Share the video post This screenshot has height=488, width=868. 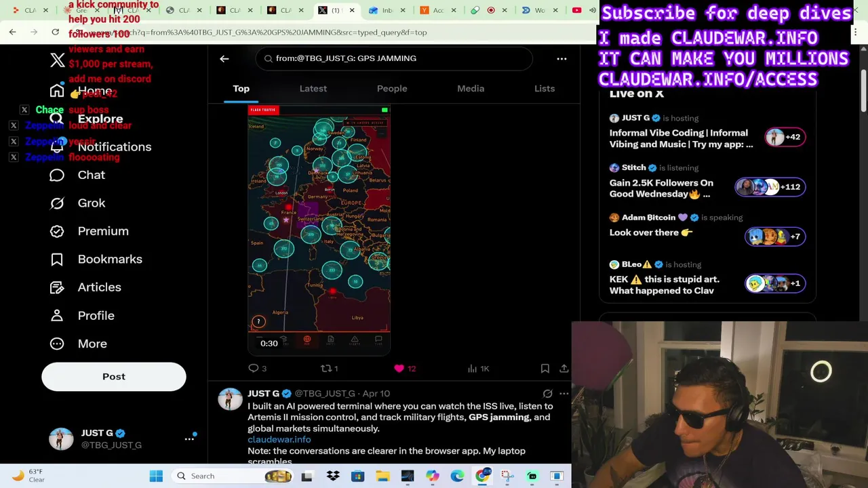[x=564, y=369]
